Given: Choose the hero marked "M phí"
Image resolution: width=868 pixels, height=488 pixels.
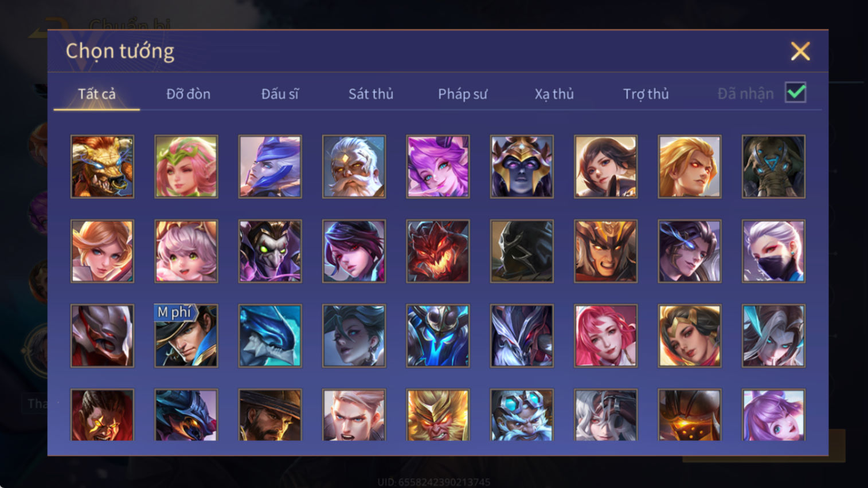Looking at the screenshot, I should 186,336.
